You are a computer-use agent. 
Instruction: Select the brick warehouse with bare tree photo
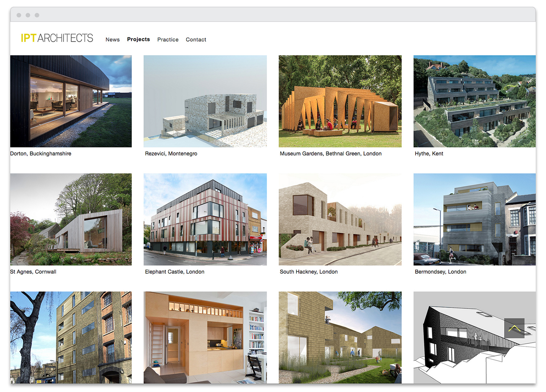(71, 337)
